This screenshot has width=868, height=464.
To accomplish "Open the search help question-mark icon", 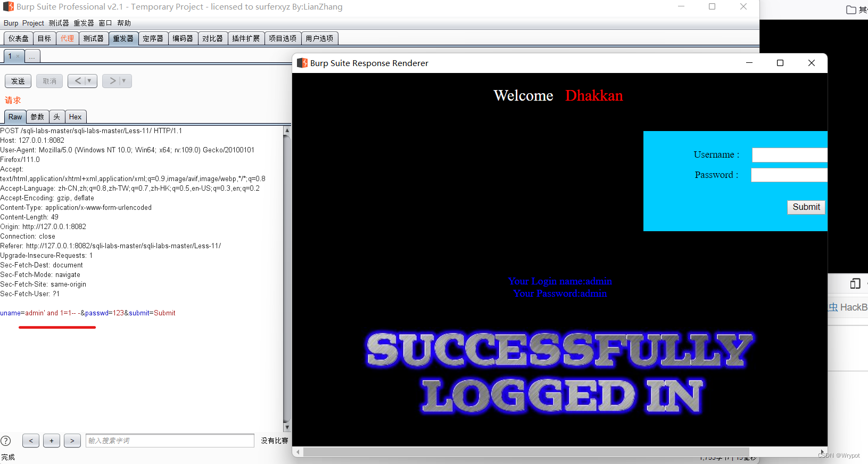I will 6,441.
